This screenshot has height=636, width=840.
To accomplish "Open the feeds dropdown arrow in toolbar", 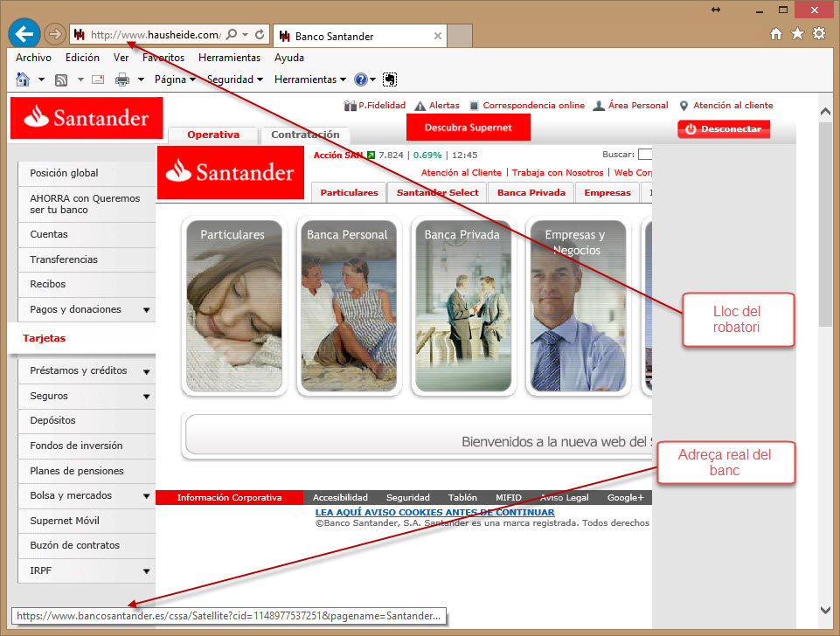I will [x=80, y=79].
